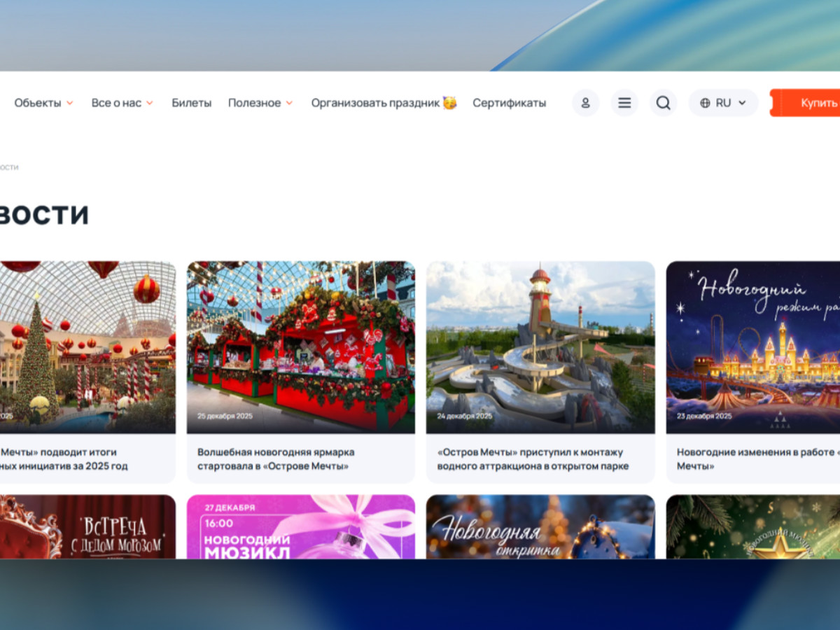Open the Полезное navigation item
The height and width of the screenshot is (630, 840).
click(254, 103)
